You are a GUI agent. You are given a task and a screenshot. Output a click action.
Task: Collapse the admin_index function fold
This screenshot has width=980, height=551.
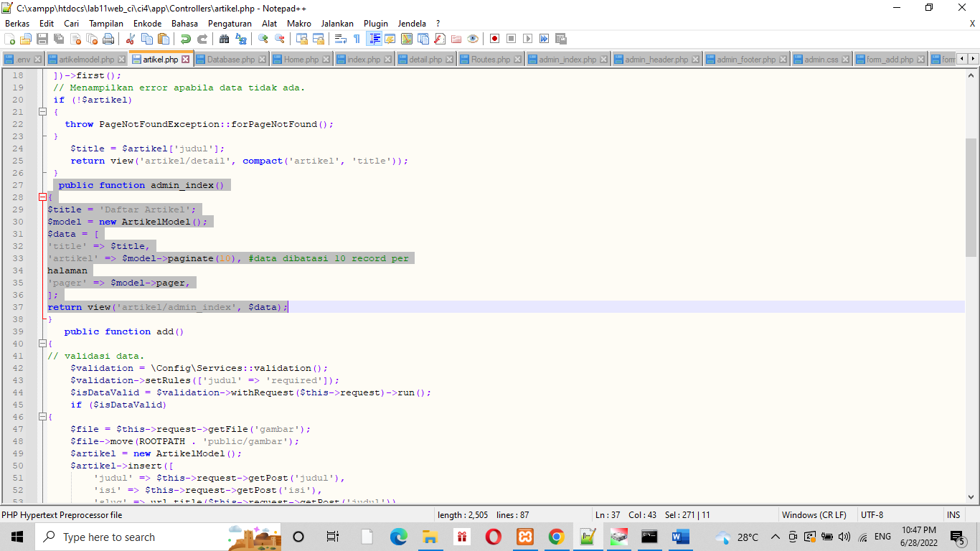click(x=42, y=197)
